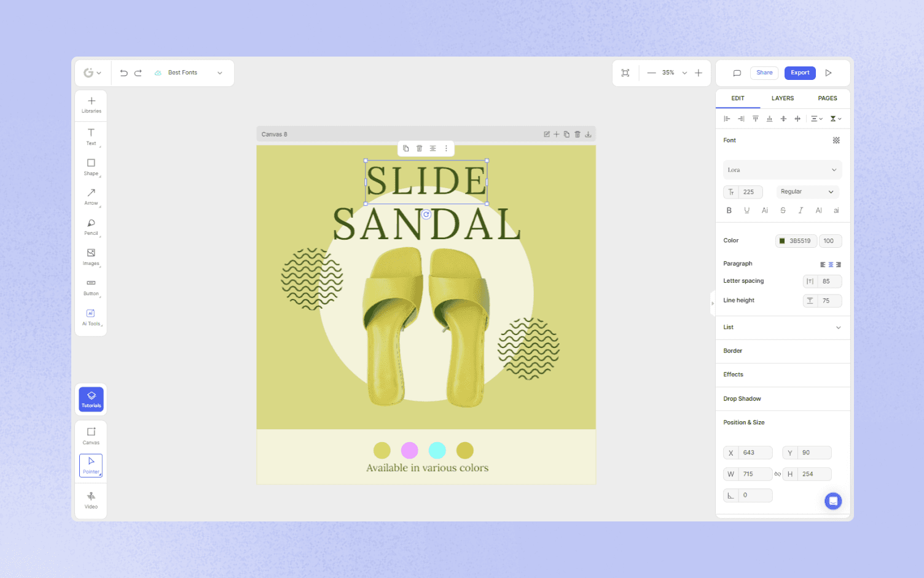Screen dimensions: 924x578
Task: Set paragraph alignment to center
Action: click(x=831, y=264)
